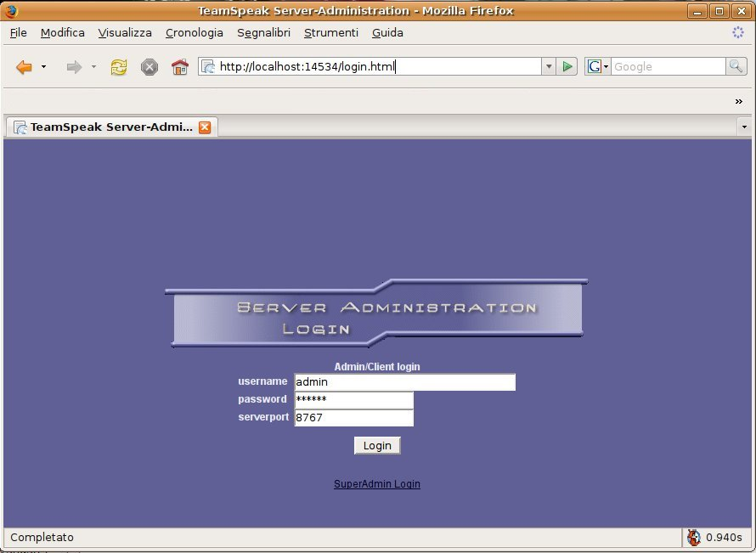Image resolution: width=756 pixels, height=553 pixels.
Task: Click the Login button
Action: (x=377, y=445)
